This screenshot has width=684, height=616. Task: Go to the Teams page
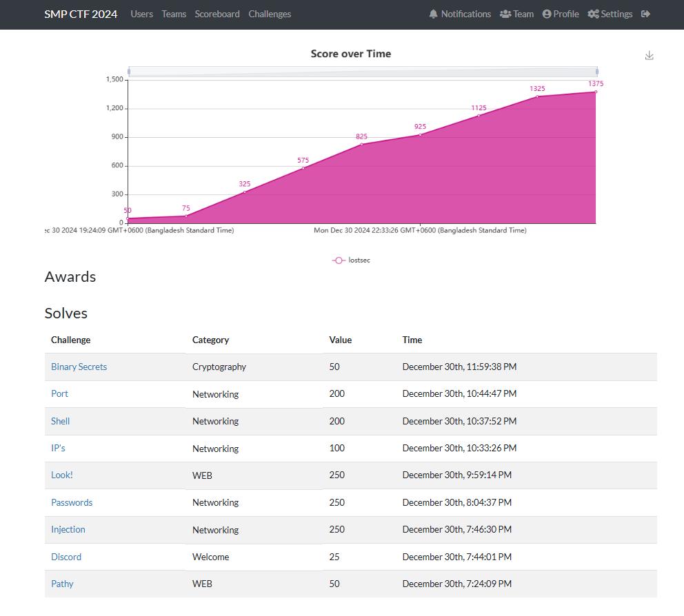click(x=174, y=14)
